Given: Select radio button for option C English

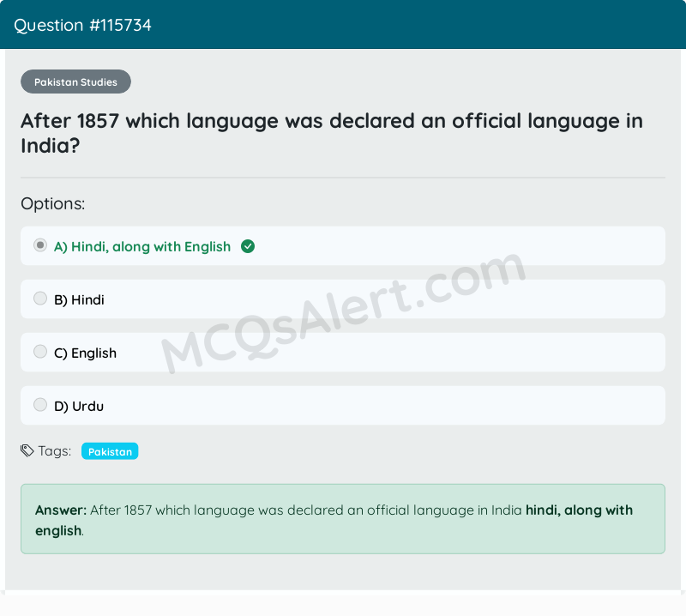Looking at the screenshot, I should tap(39, 351).
